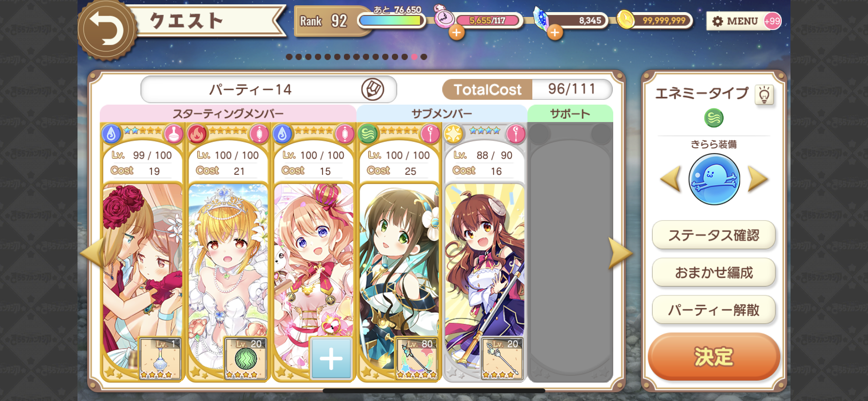Tap the empty weapon plus slot
Image resolution: width=868 pixels, height=401 pixels.
pos(331,358)
